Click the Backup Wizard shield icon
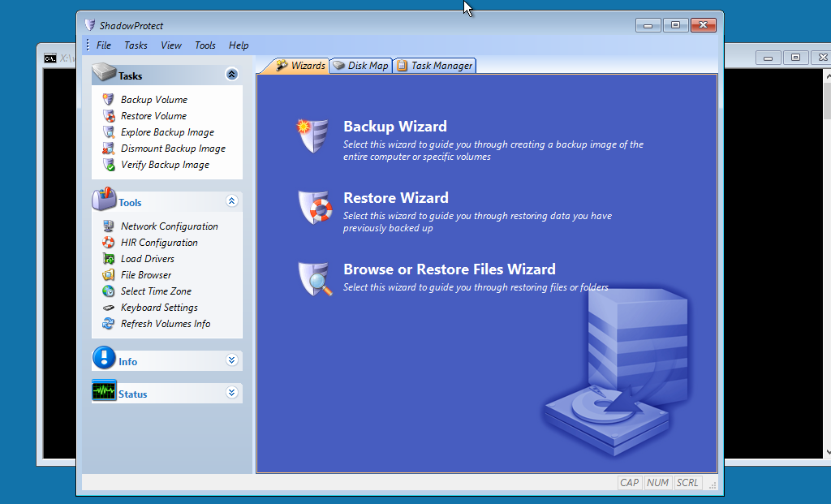This screenshot has height=504, width=831. tap(312, 136)
